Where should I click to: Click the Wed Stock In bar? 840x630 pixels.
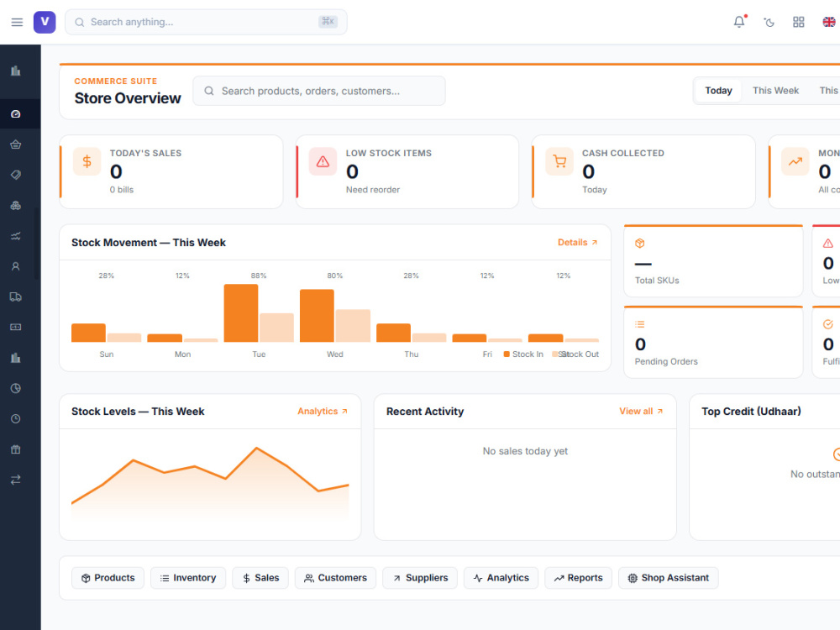click(x=317, y=316)
